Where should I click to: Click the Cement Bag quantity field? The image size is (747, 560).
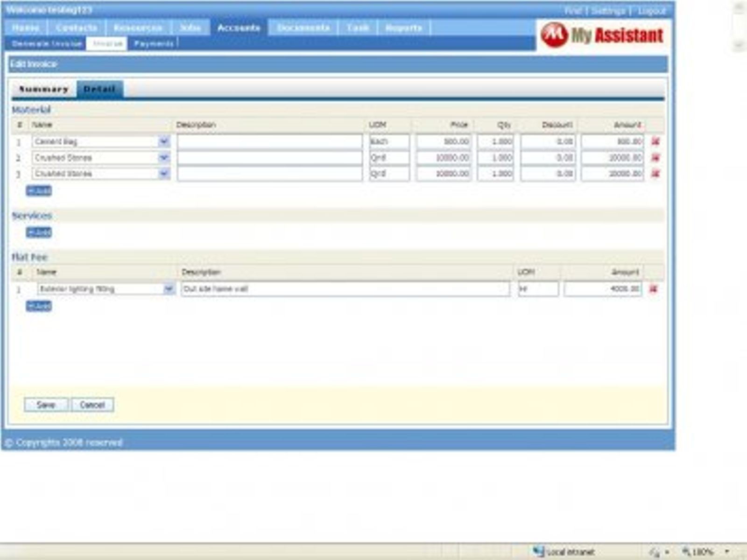pyautogui.click(x=495, y=141)
